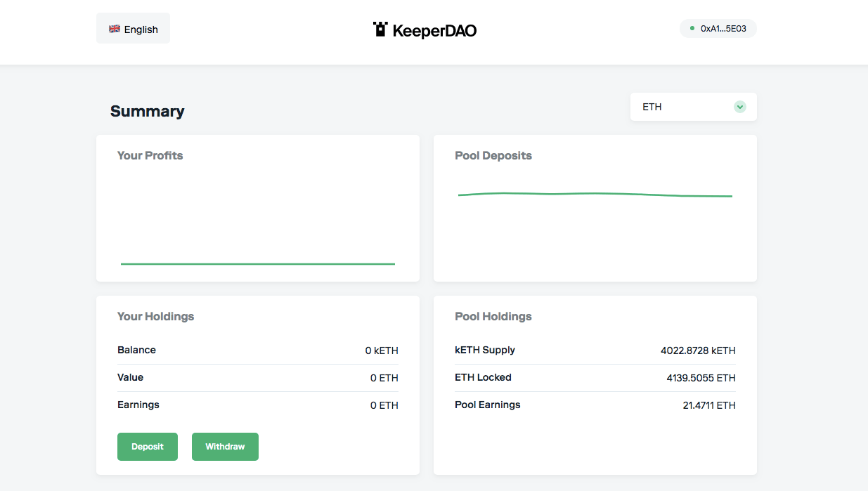868x491 pixels.
Task: Click the Your Profits chart line
Action: tap(258, 264)
